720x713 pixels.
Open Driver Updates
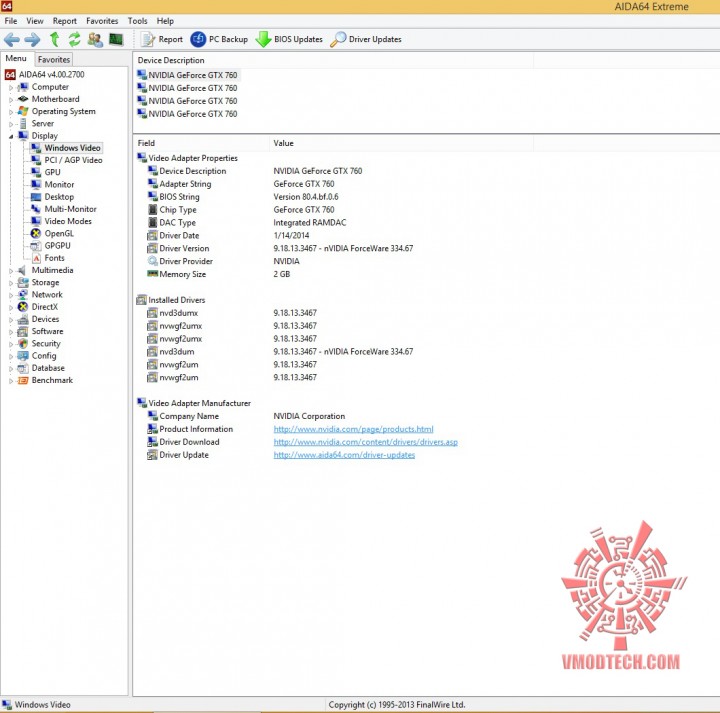(x=366, y=39)
